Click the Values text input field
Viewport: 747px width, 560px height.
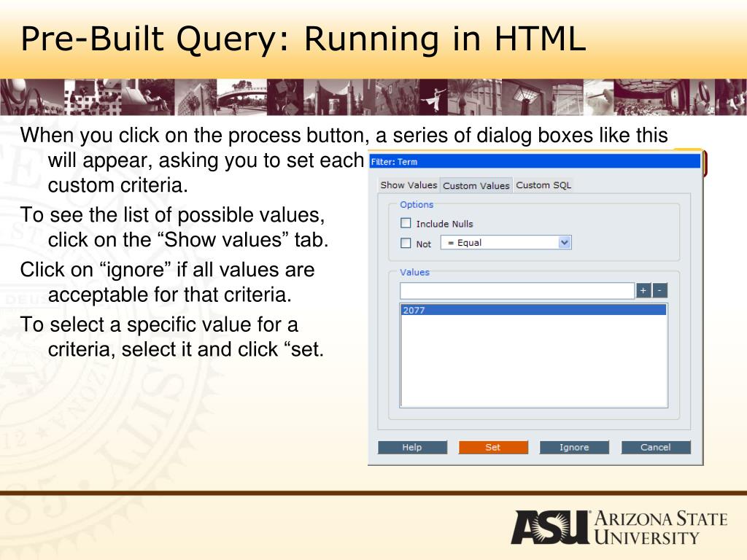coord(517,290)
